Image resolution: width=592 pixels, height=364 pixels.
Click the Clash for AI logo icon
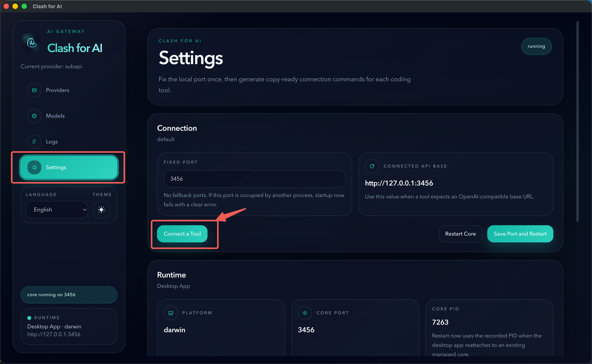coord(32,43)
